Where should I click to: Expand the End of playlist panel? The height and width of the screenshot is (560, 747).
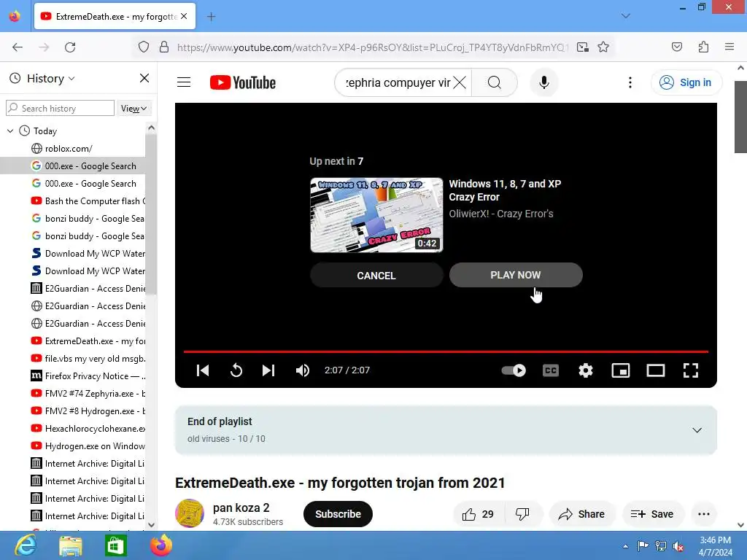coord(697,430)
